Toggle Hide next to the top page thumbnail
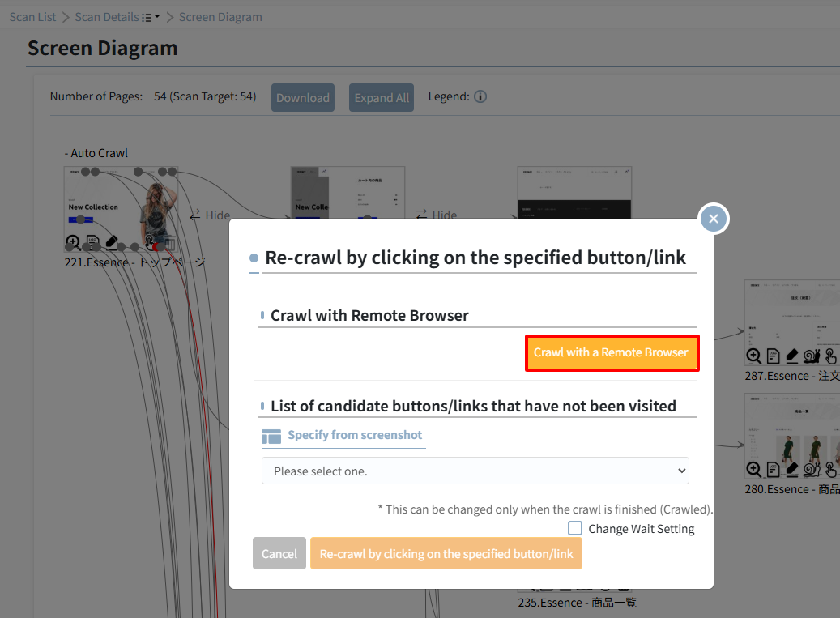 tap(210, 215)
